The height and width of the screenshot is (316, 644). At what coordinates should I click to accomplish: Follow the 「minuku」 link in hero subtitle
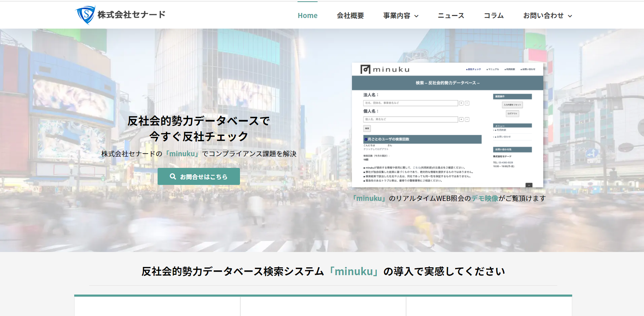(x=182, y=154)
